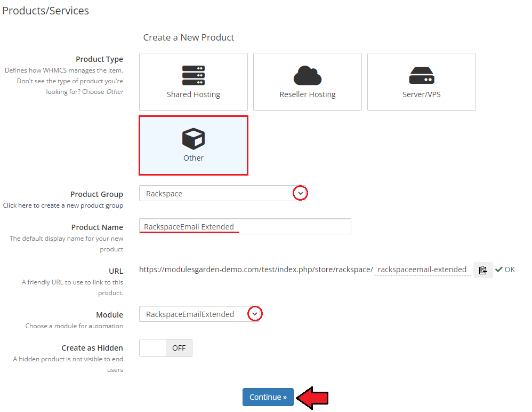Pick the Server/VPS product type

(422, 82)
